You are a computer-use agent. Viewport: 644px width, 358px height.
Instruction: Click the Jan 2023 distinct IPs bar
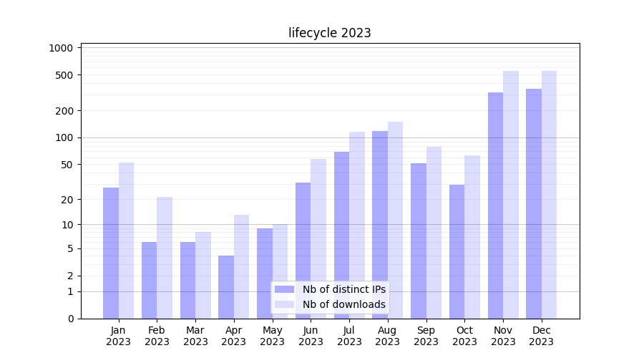[x=111, y=253]
